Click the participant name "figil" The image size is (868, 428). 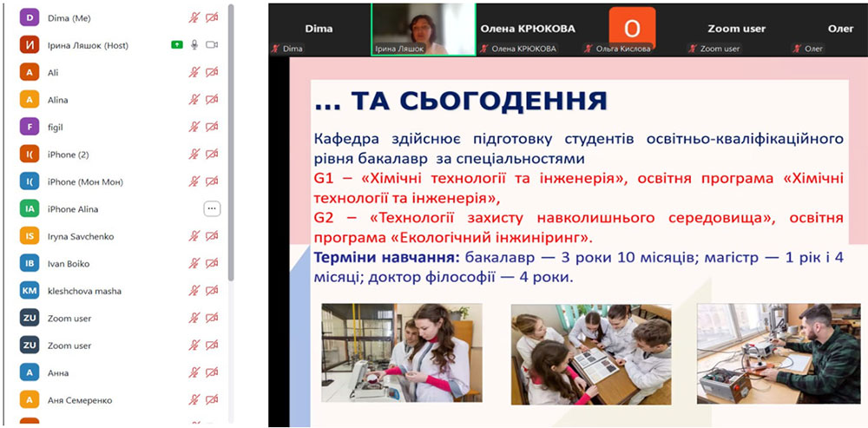click(56, 128)
